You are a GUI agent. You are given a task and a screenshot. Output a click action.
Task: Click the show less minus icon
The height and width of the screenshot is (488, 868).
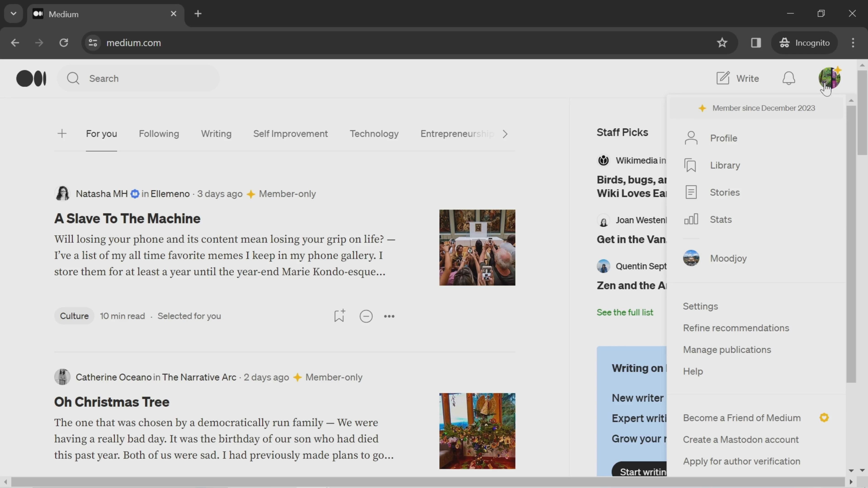pos(366,316)
